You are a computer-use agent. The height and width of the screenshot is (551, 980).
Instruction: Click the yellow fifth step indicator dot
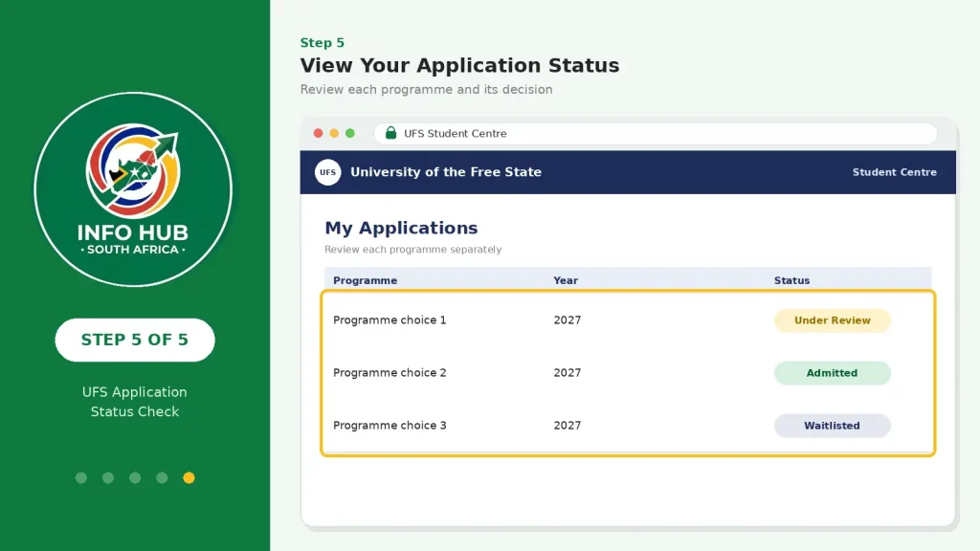point(189,478)
